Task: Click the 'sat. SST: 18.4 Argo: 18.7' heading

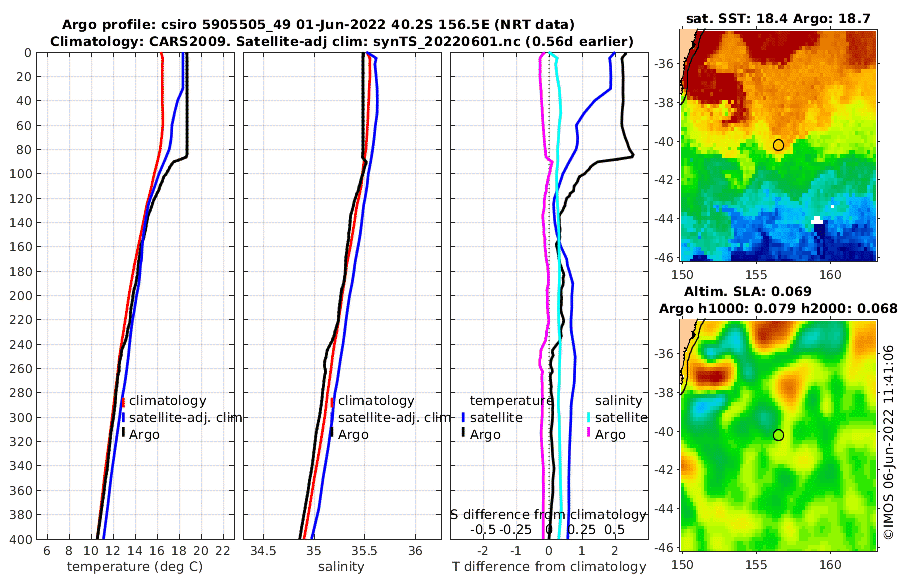Action: (778, 19)
